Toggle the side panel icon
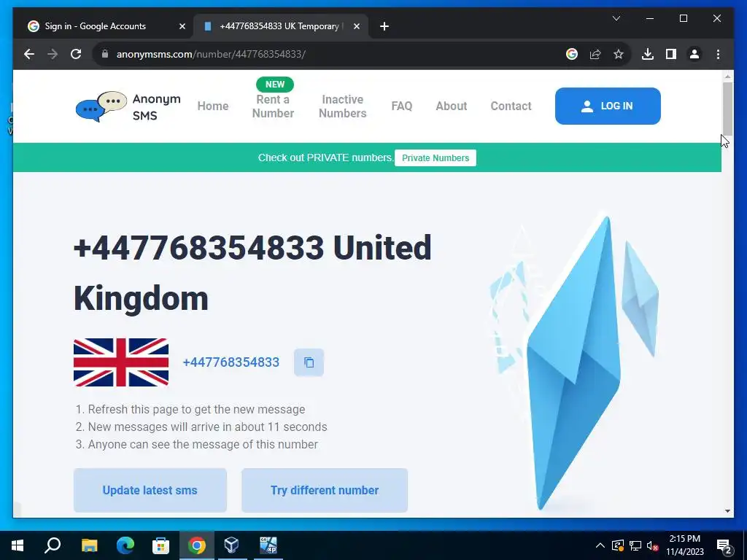 (671, 54)
